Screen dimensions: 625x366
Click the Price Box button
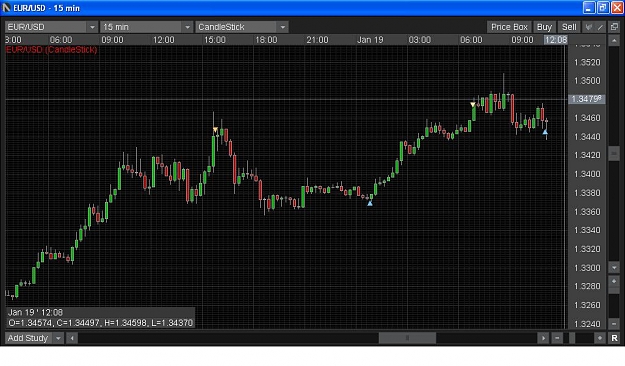[509, 27]
